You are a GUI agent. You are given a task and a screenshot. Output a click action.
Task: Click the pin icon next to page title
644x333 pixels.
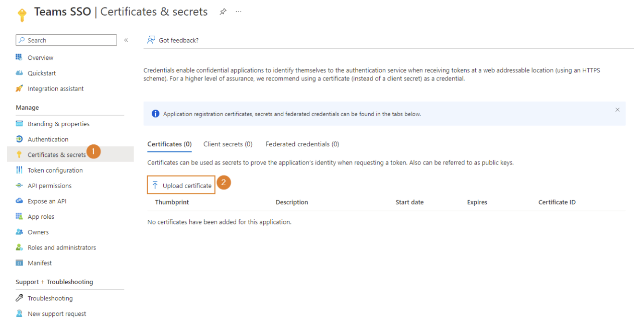tap(223, 12)
